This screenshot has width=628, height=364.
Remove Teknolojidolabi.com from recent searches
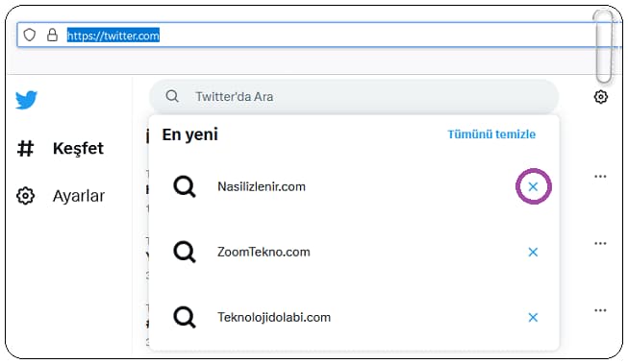(x=533, y=317)
